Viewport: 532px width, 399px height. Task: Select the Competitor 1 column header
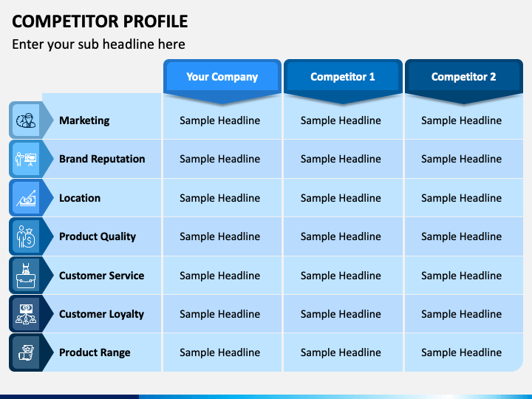(x=343, y=77)
